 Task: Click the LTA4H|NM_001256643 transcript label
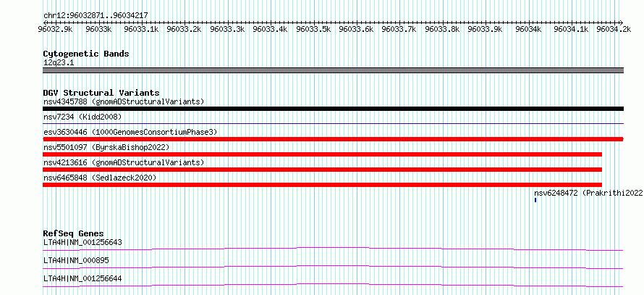(x=82, y=242)
